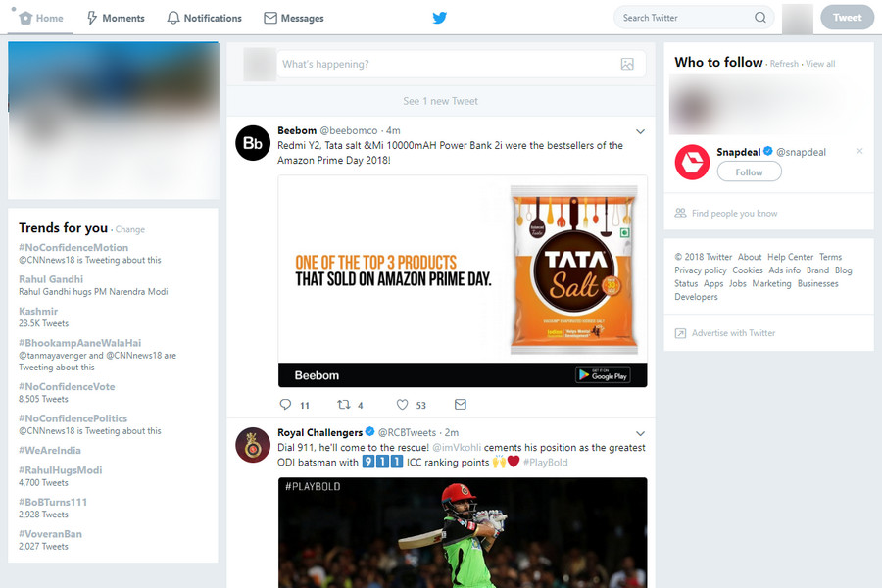Open the #RahulHugsModi trend
The width and height of the screenshot is (882, 588).
click(60, 470)
